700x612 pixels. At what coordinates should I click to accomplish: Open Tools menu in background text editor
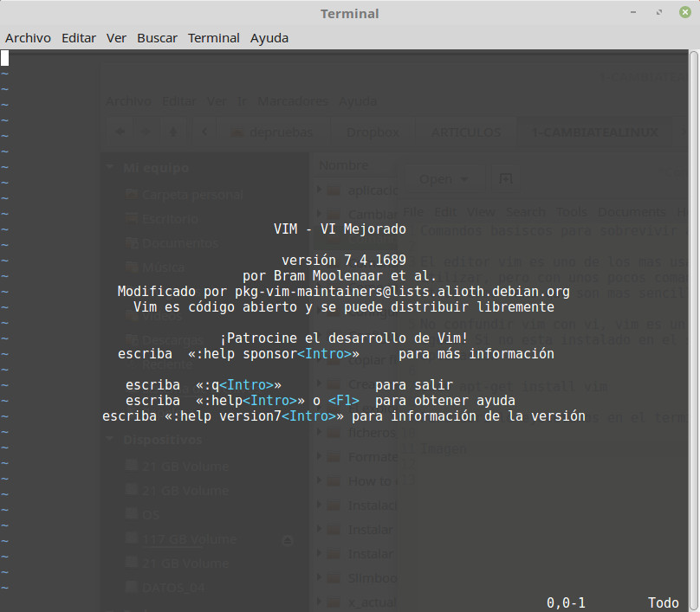point(572,212)
